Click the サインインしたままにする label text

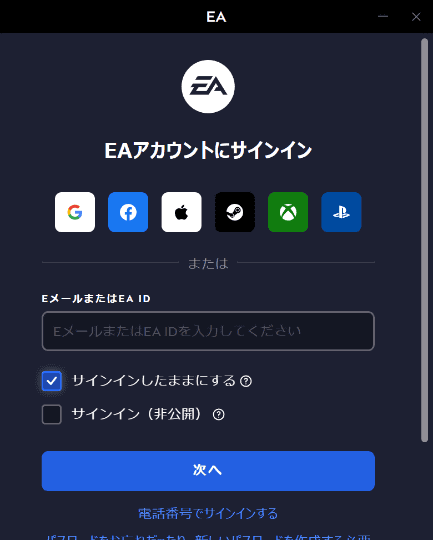click(154, 381)
